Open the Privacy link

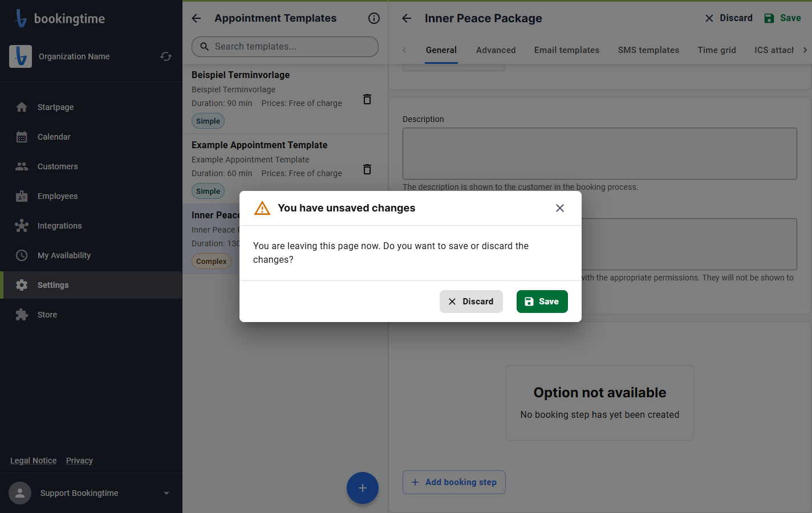click(79, 461)
